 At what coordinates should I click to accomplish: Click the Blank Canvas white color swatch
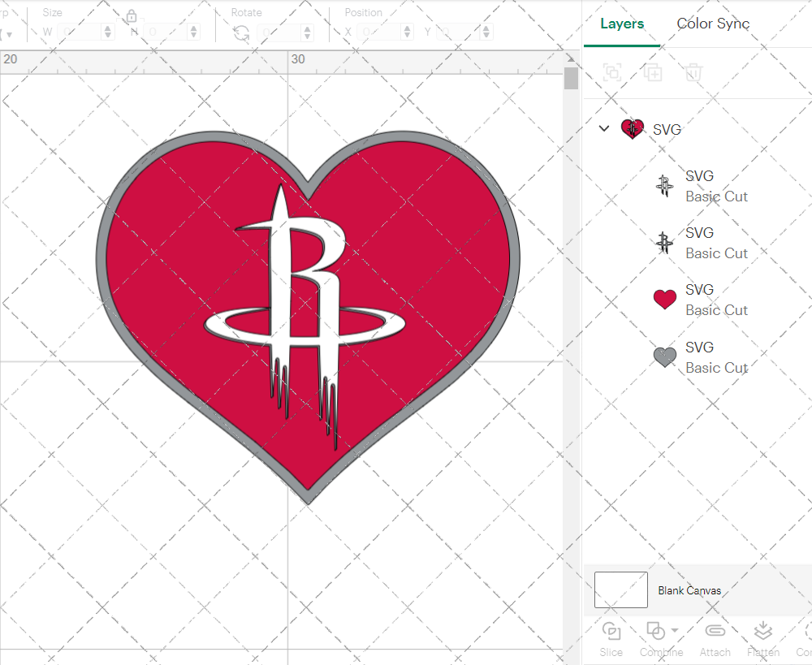620,590
